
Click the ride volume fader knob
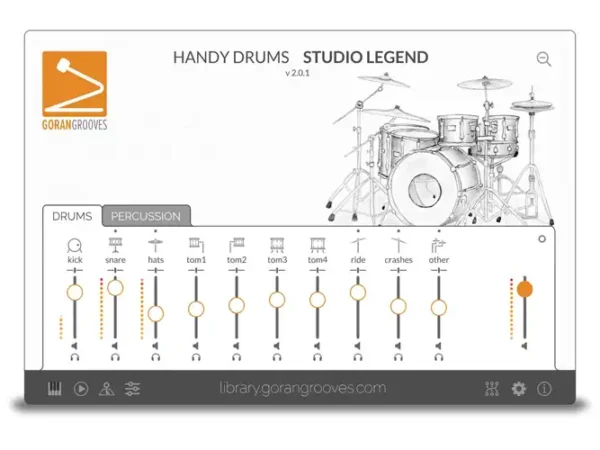[358, 293]
